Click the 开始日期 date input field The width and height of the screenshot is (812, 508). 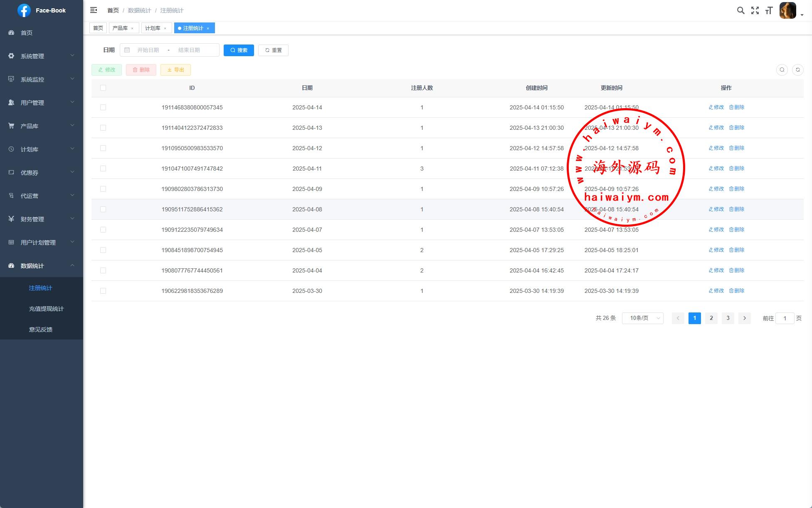tap(148, 50)
